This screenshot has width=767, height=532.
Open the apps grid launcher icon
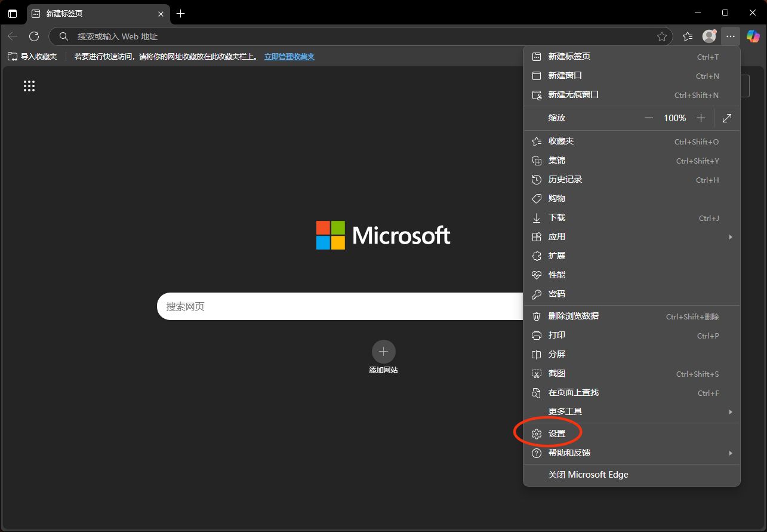coord(29,86)
